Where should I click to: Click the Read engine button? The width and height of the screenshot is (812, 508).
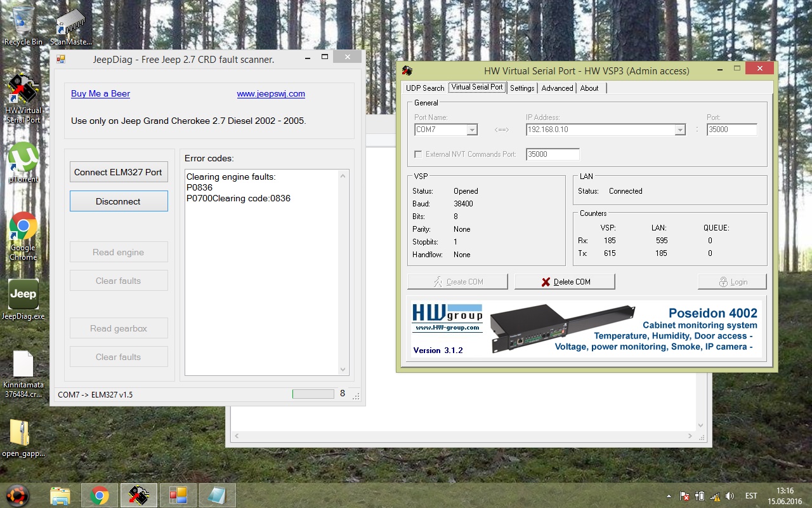coord(119,252)
